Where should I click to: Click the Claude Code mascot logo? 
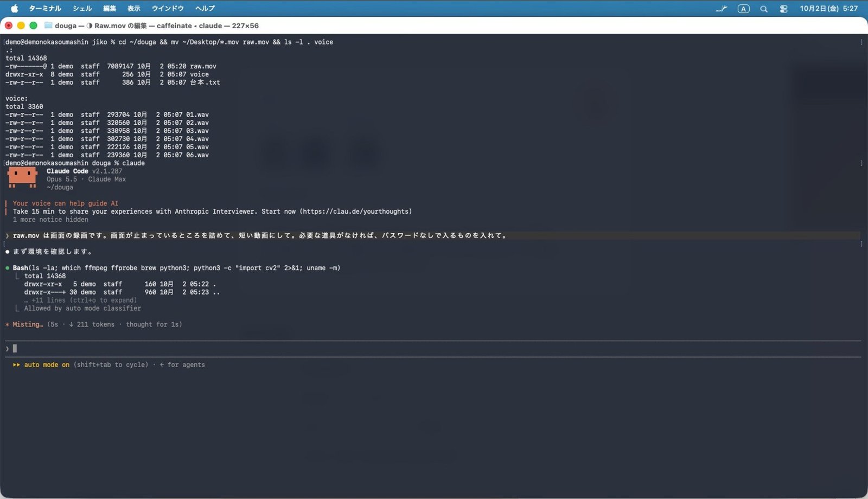(22, 177)
